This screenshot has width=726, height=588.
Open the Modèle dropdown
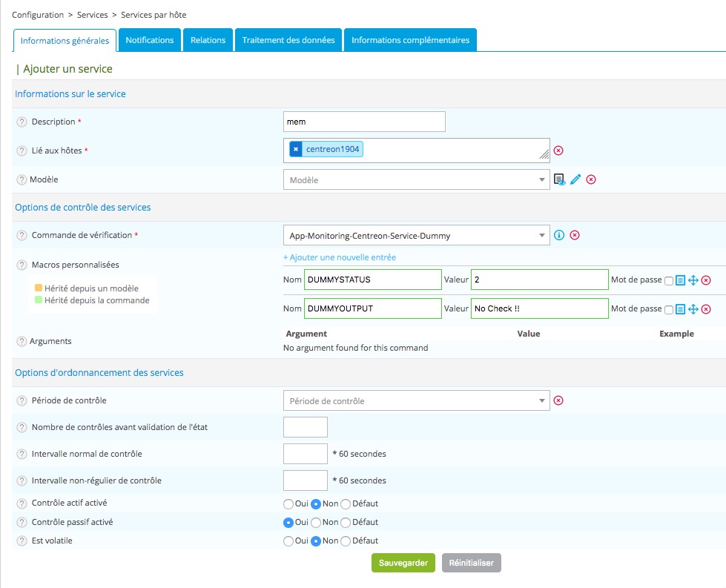pyautogui.click(x=416, y=179)
